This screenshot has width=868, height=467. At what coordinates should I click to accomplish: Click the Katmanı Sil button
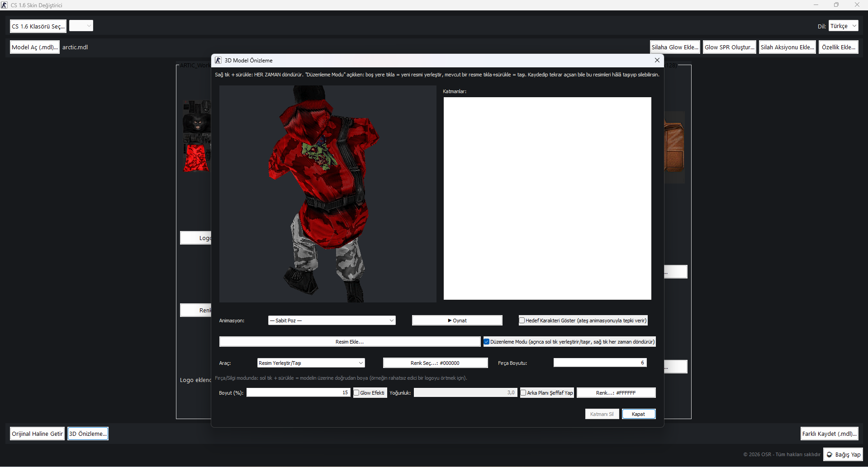(x=602, y=414)
